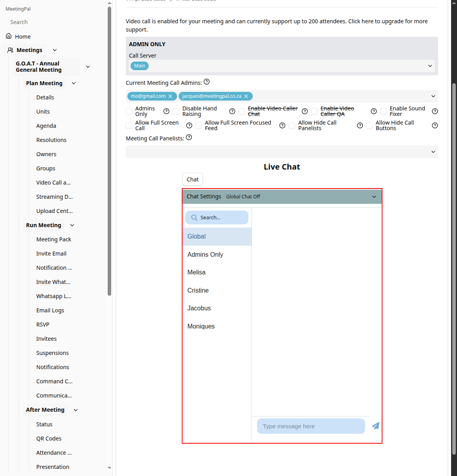Image resolution: width=457 pixels, height=476 pixels.
Task: Open Details in Plan Meeting
Action: click(x=45, y=97)
